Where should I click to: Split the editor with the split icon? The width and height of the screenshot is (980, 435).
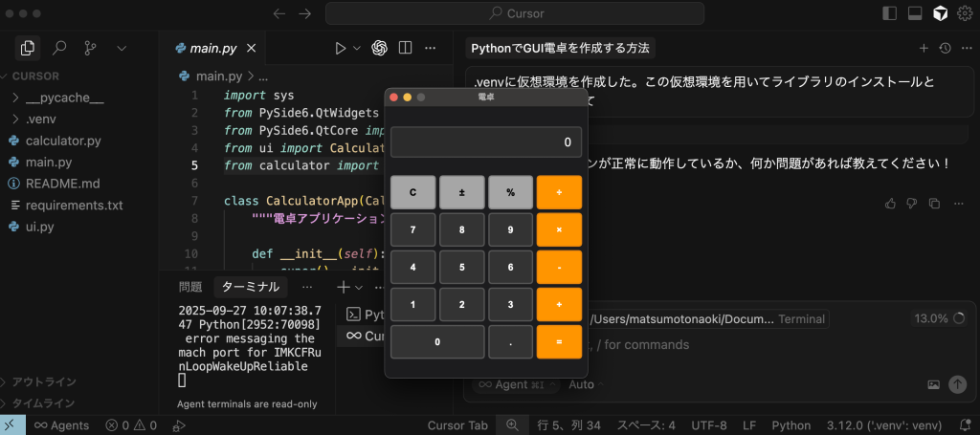pos(405,48)
